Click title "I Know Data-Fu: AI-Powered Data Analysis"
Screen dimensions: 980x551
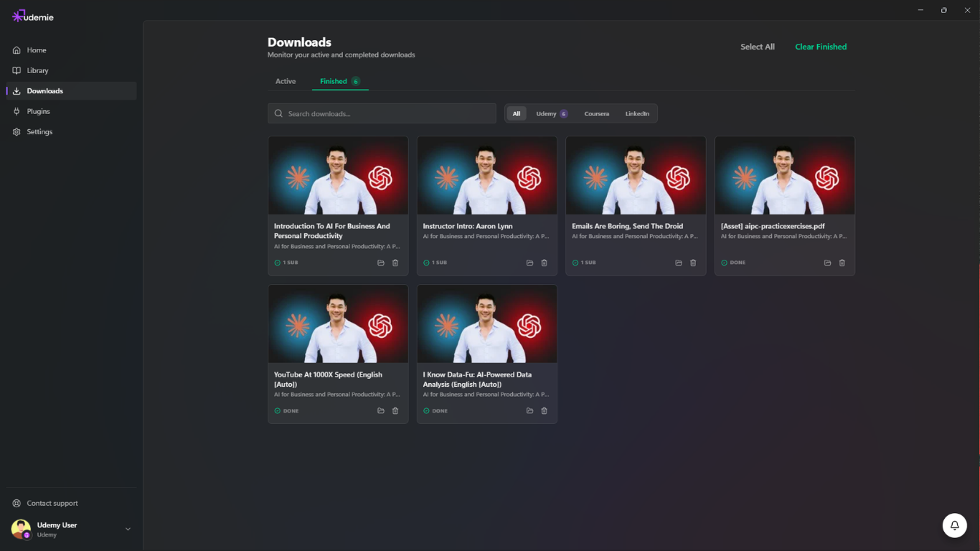point(477,380)
